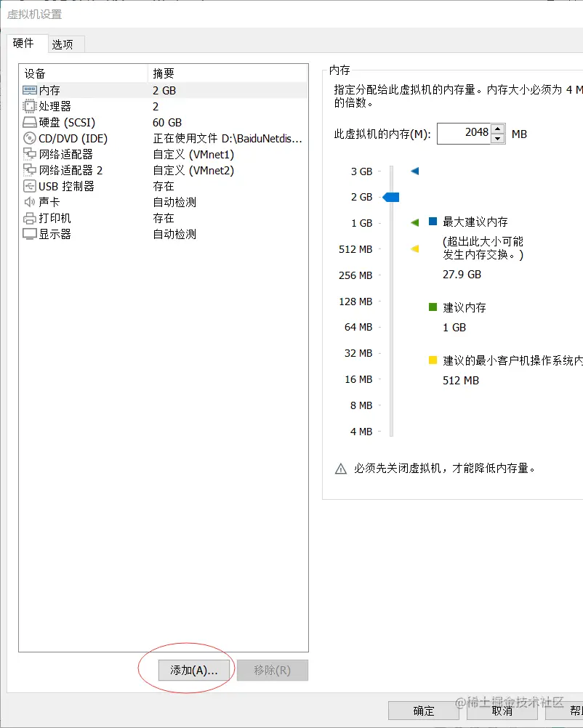Image resolution: width=583 pixels, height=728 pixels.
Task: Select the printer icon
Action: (29, 218)
